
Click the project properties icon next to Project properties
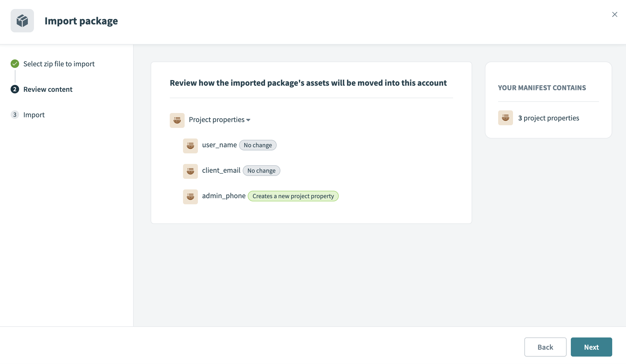177,120
